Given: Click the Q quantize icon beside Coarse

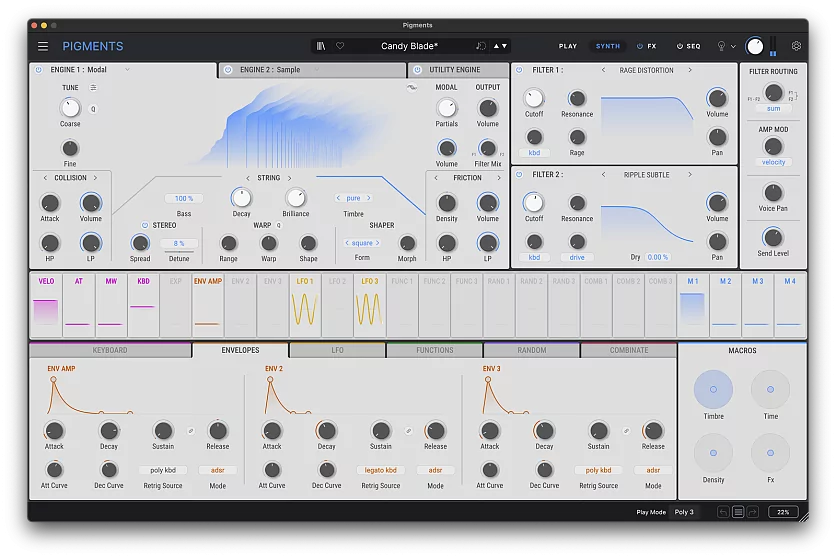Looking at the screenshot, I should pos(93,109).
